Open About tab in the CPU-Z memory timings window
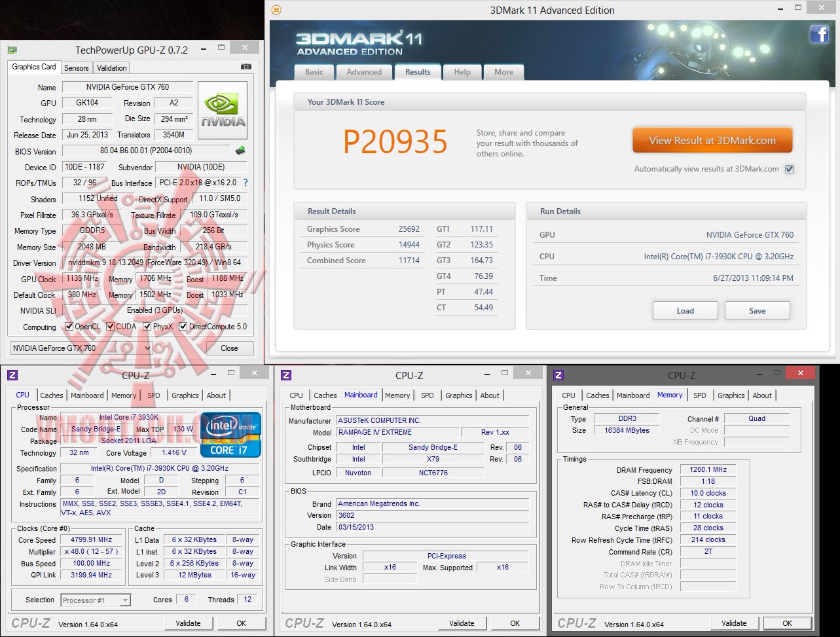 pos(762,395)
